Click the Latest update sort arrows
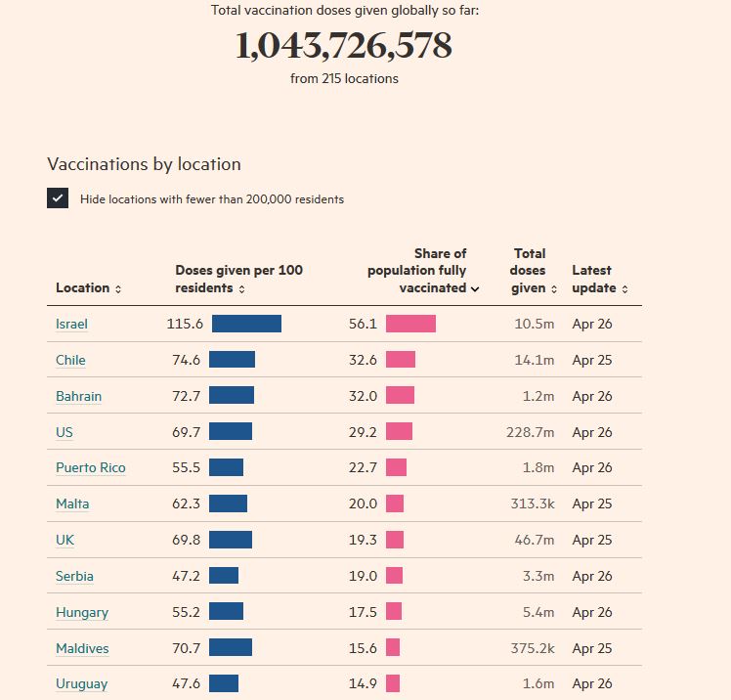The width and height of the screenshot is (731, 700). [624, 289]
